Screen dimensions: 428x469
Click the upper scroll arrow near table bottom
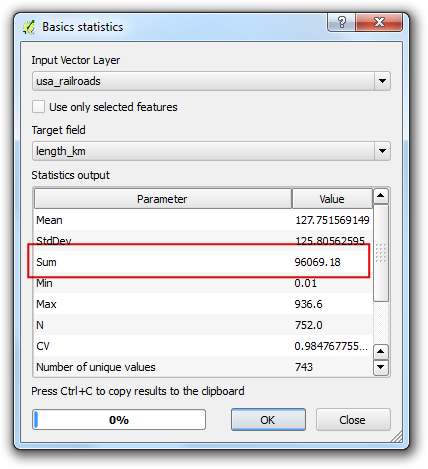(x=381, y=352)
